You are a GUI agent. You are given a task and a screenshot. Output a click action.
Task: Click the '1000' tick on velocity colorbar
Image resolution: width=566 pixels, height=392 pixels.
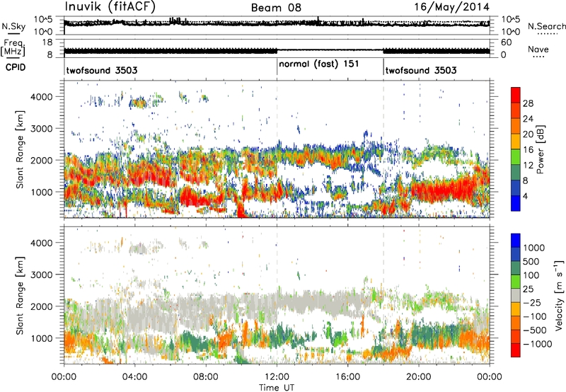[x=534, y=248]
